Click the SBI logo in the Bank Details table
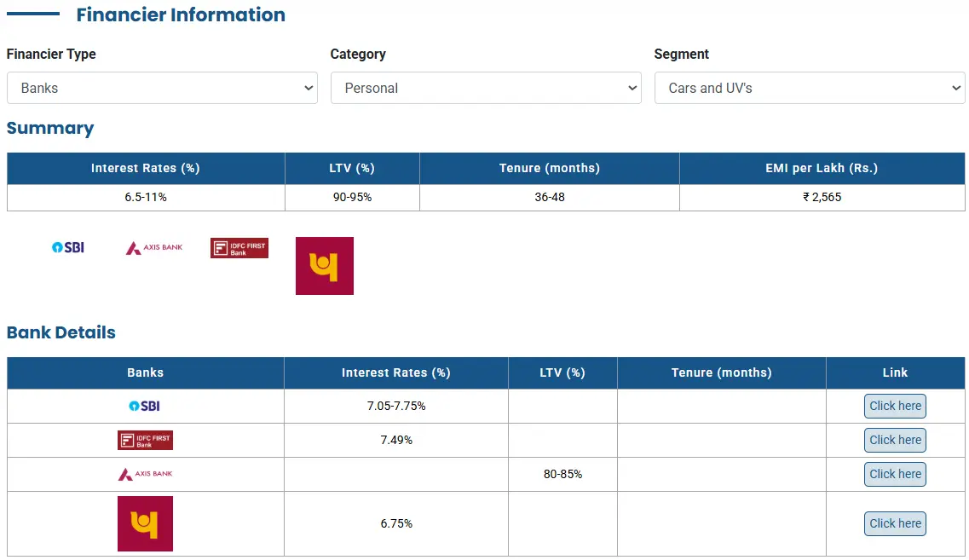 coord(145,406)
